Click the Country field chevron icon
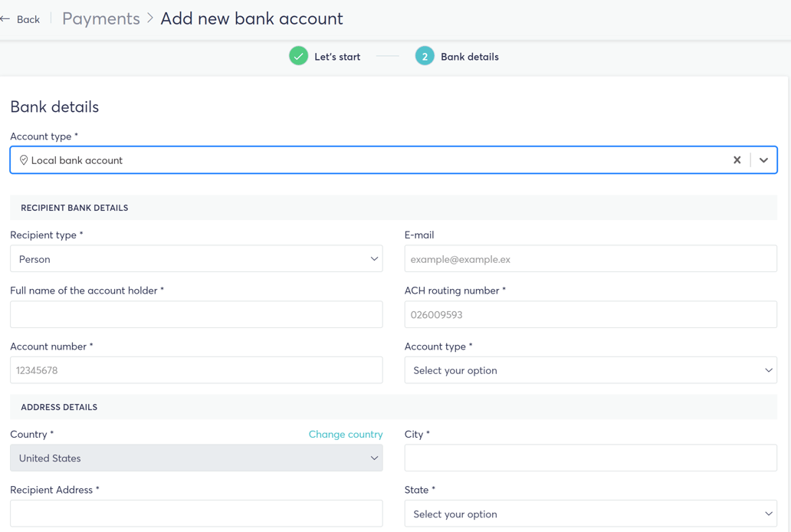Image resolution: width=791 pixels, height=532 pixels. pyautogui.click(x=374, y=458)
